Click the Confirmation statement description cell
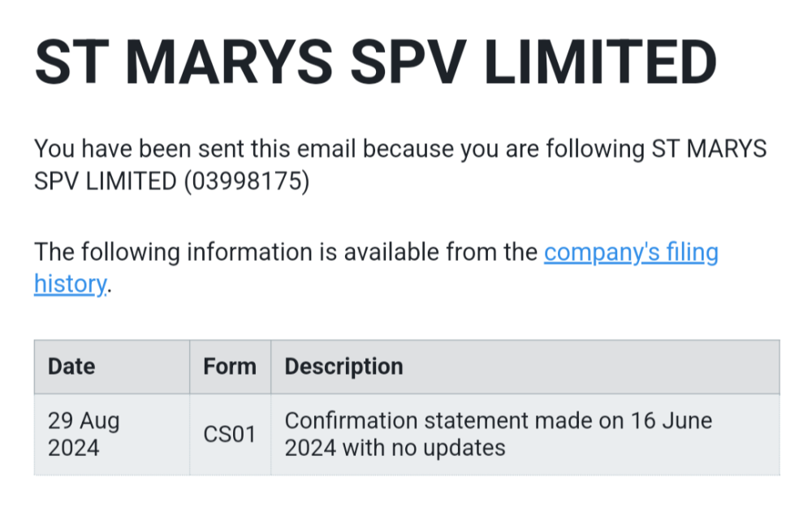The image size is (812, 508). (x=498, y=434)
